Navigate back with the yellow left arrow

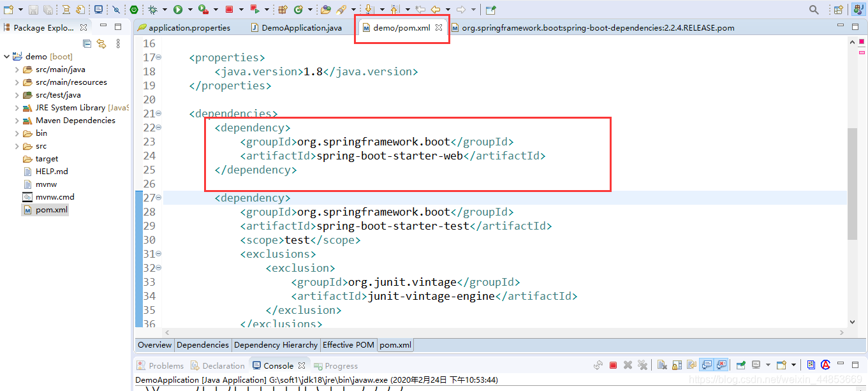(x=436, y=10)
